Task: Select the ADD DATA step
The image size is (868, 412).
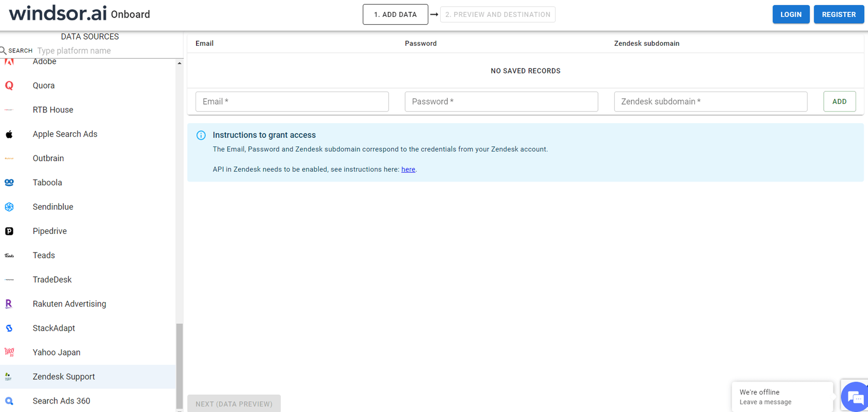Action: coord(395,14)
